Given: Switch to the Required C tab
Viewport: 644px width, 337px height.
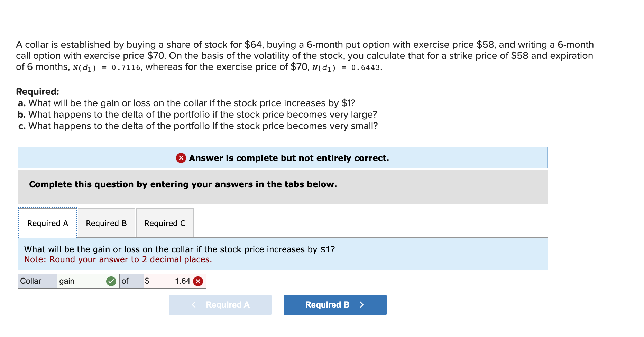Looking at the screenshot, I should [165, 223].
